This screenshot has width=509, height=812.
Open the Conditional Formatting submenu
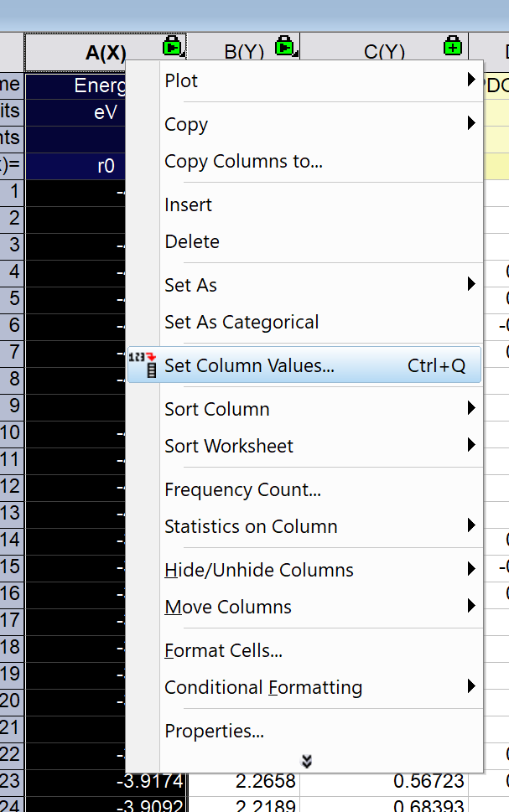pyautogui.click(x=263, y=687)
